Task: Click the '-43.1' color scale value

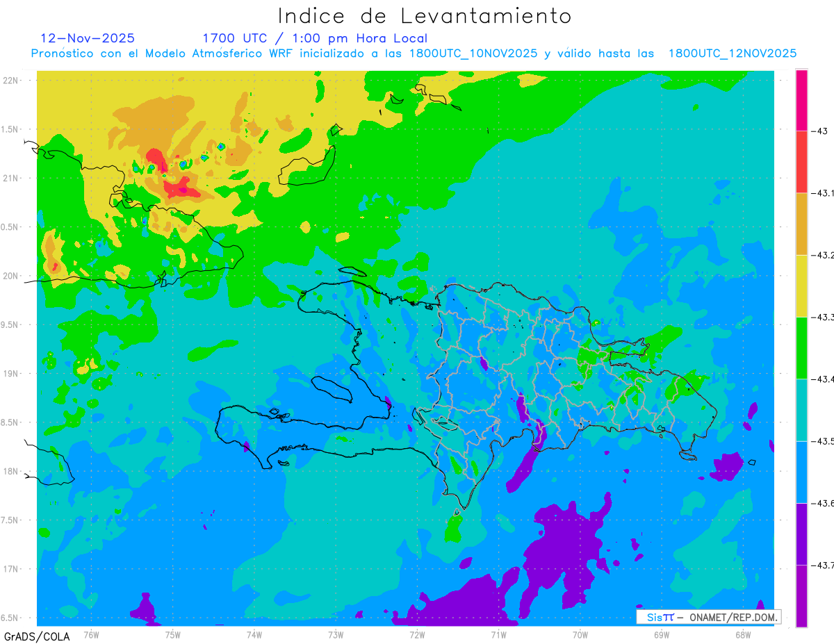Action: click(x=824, y=193)
